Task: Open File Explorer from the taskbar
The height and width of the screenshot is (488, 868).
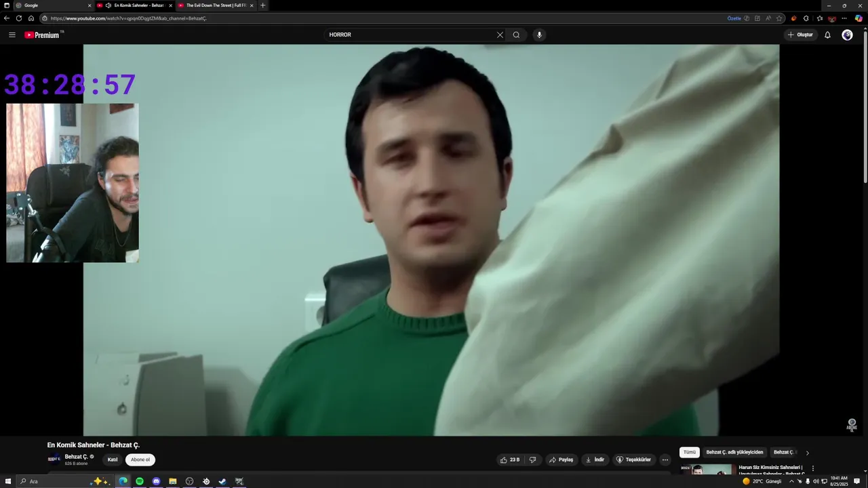Action: click(x=173, y=481)
